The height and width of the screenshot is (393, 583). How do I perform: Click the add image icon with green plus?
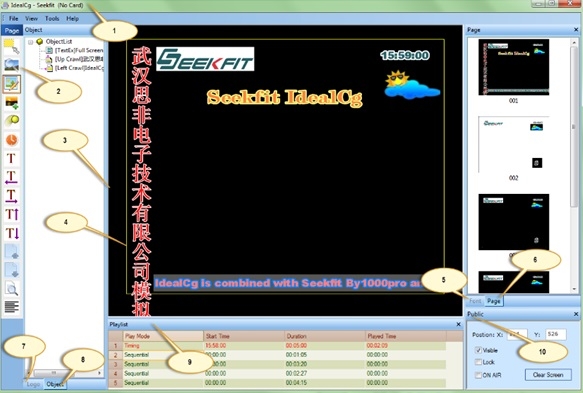[12, 103]
